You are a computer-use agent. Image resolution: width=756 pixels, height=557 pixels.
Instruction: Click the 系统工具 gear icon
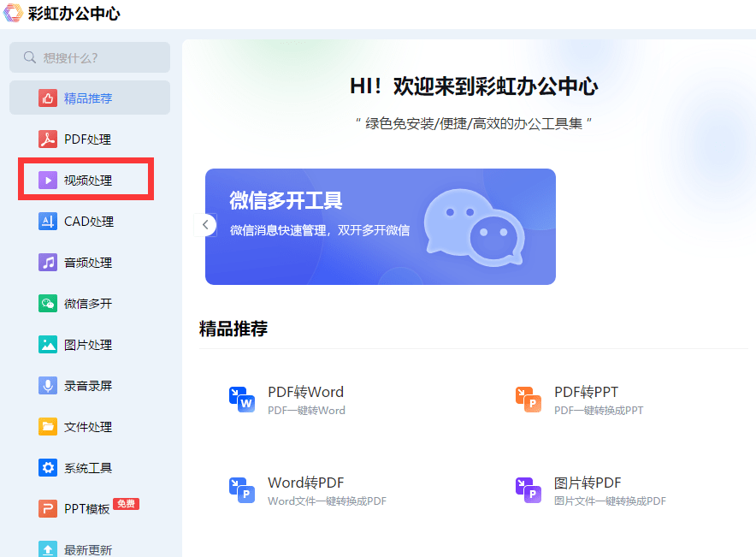tap(48, 467)
